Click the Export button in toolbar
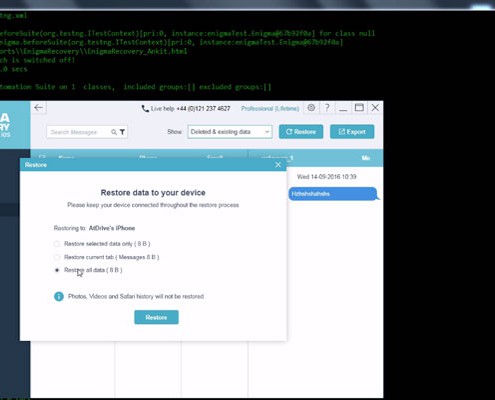Screen dimensions: 495x400 (x=352, y=132)
